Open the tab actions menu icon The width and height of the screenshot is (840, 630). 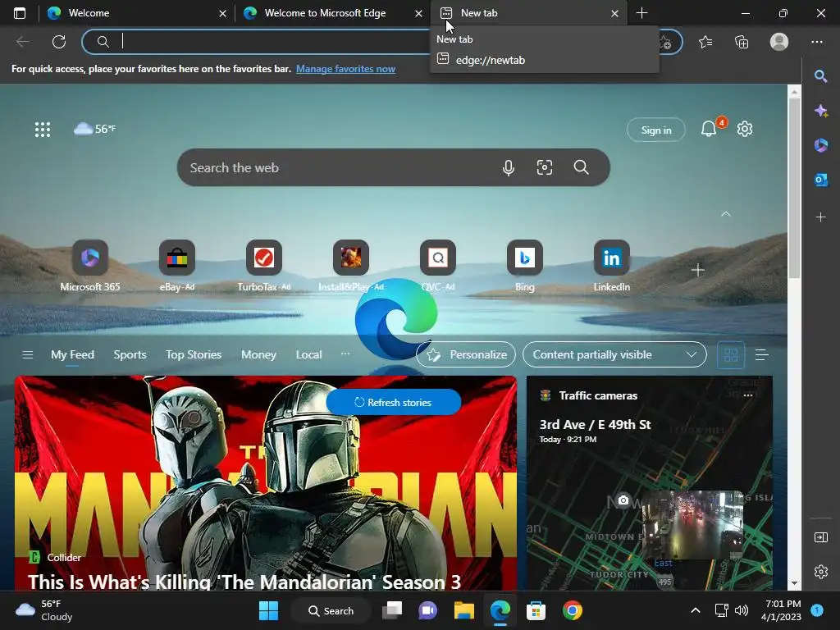pyautogui.click(x=20, y=13)
